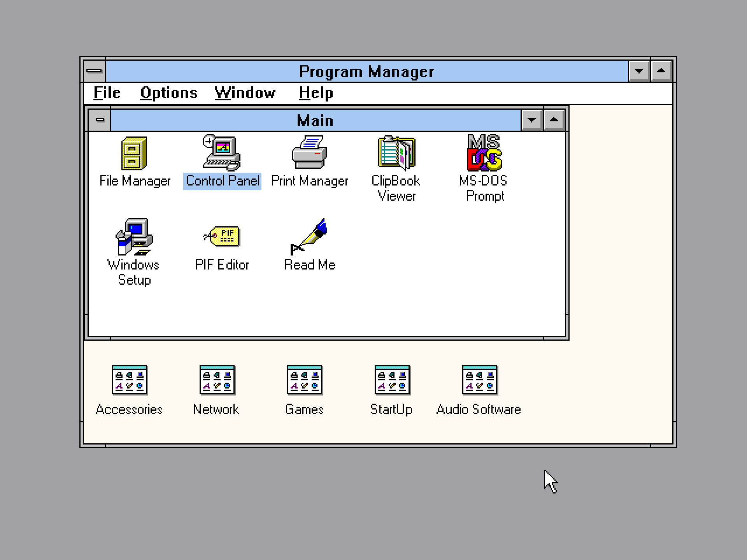Select the Games program group icon
747x560 pixels.
[305, 380]
